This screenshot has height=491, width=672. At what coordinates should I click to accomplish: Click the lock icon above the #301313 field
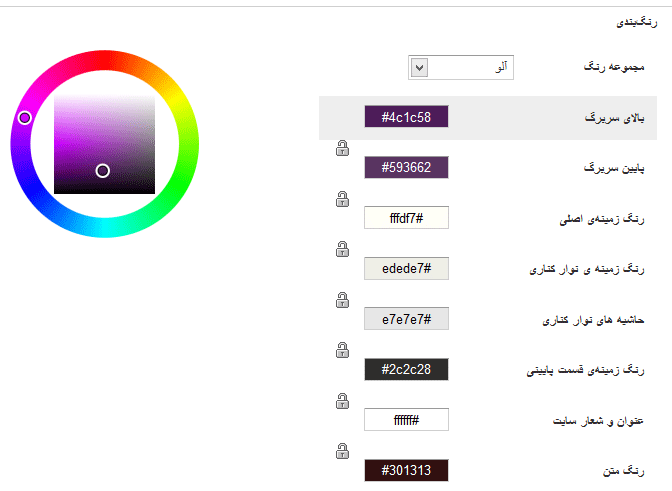(342, 451)
